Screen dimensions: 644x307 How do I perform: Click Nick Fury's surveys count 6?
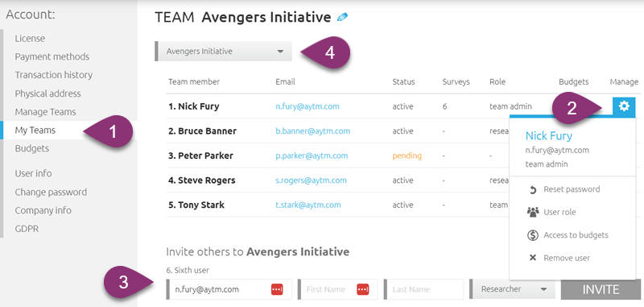pyautogui.click(x=445, y=106)
